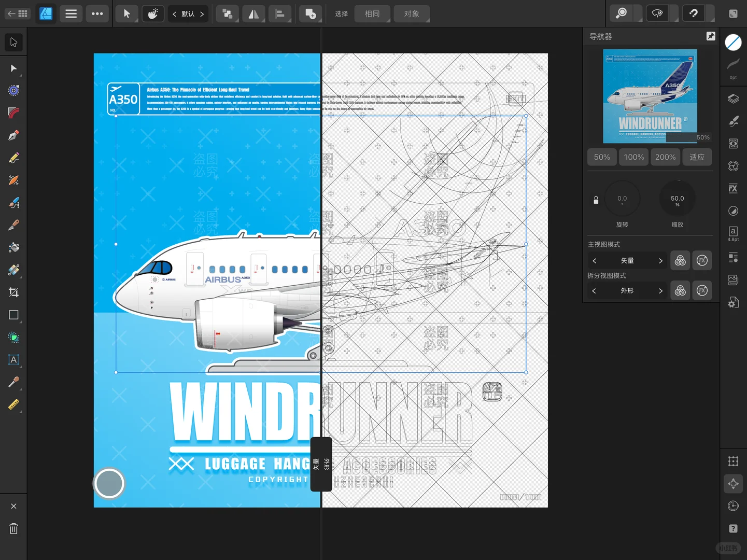Switch Designer persona via blue Affinity icon

tap(46, 13)
